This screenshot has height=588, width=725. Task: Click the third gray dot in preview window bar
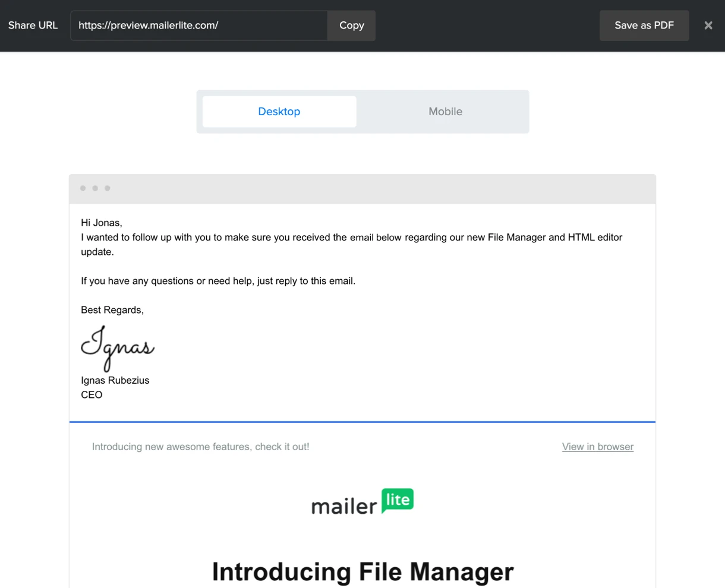point(108,188)
